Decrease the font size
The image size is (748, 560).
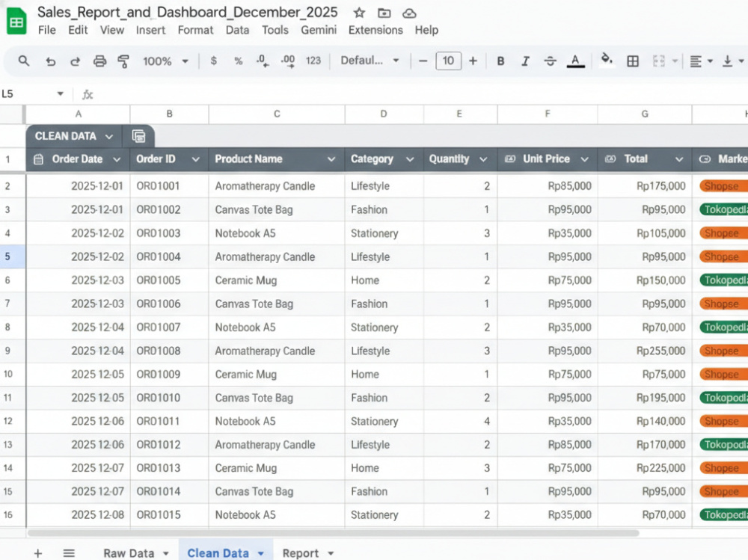click(x=423, y=61)
